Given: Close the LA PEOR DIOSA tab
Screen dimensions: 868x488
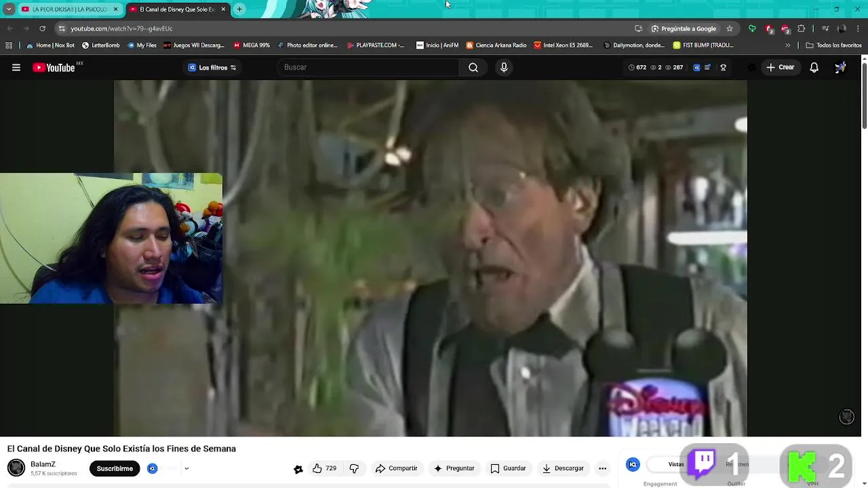Looking at the screenshot, I should pos(116,9).
